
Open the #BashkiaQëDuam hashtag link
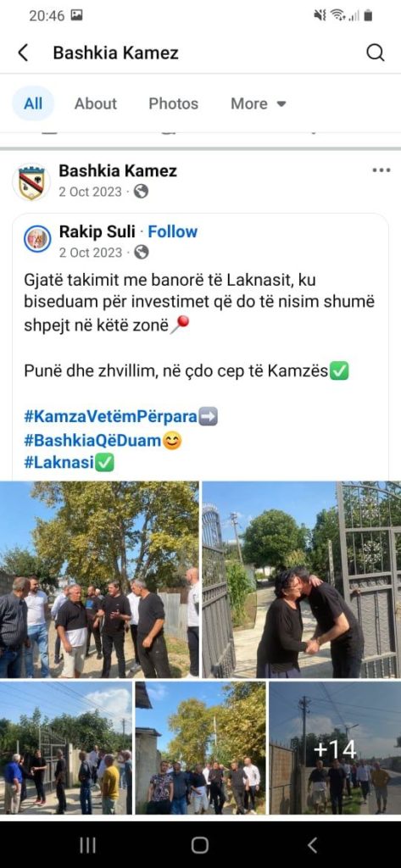point(92,441)
